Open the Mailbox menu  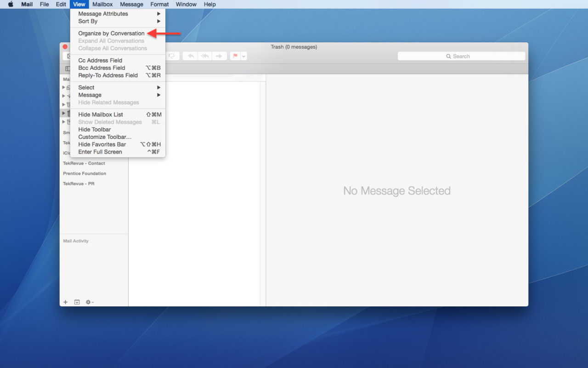[102, 4]
